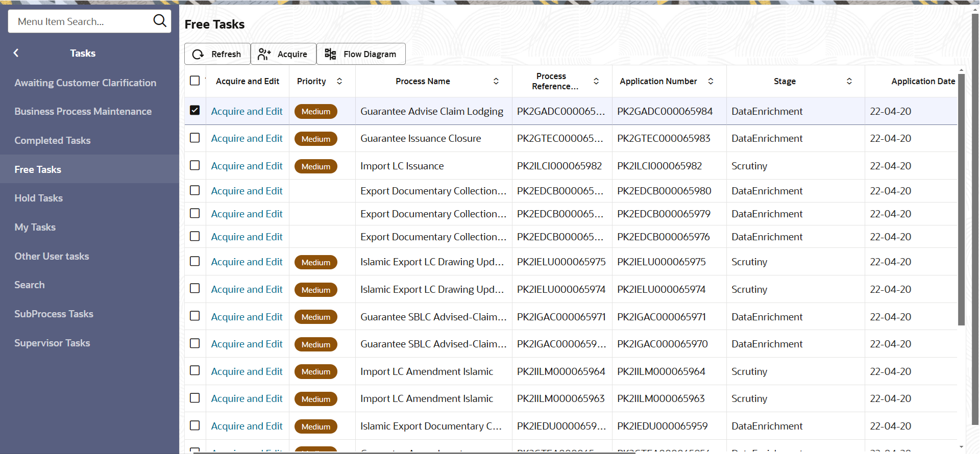Click the Refresh circular arrow icon
980x454 pixels.
pos(198,54)
